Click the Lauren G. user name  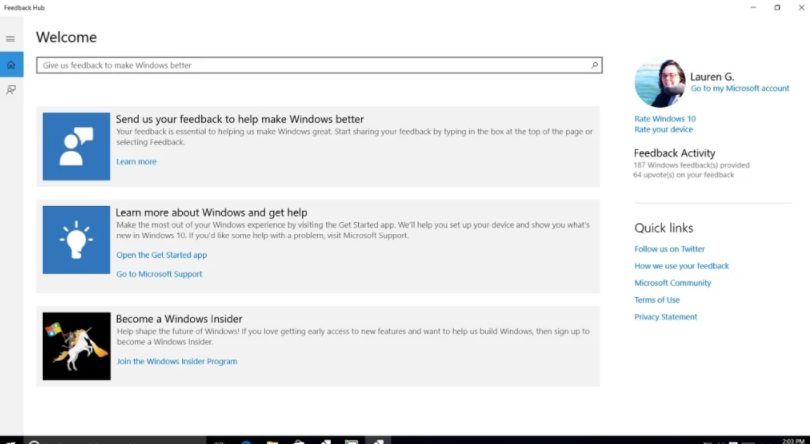[x=712, y=76]
